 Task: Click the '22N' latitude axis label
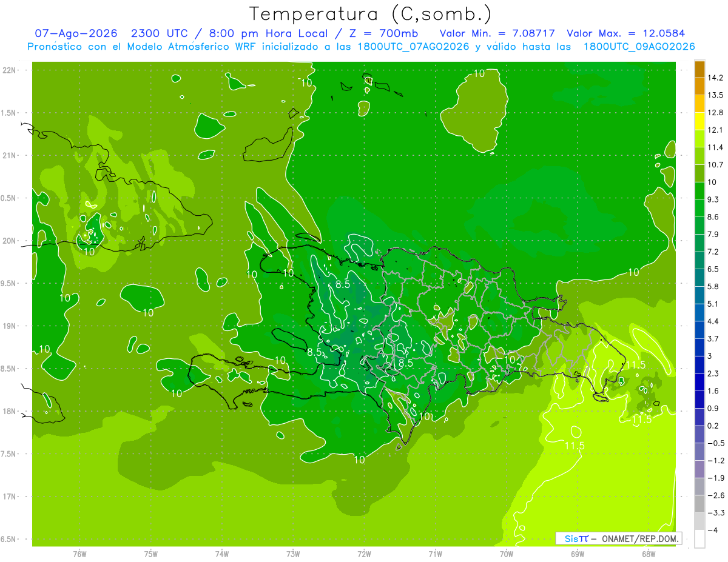click(x=10, y=70)
